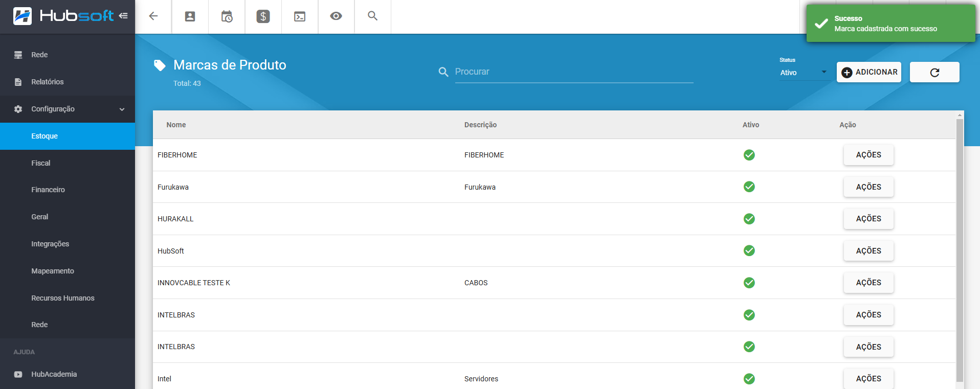The height and width of the screenshot is (389, 980).
Task: Sort by the Nome column header
Action: [x=176, y=125]
